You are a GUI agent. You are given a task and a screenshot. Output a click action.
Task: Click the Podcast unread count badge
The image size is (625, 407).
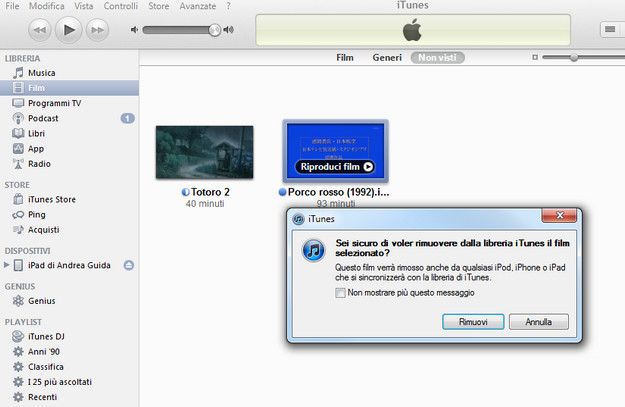click(x=128, y=118)
